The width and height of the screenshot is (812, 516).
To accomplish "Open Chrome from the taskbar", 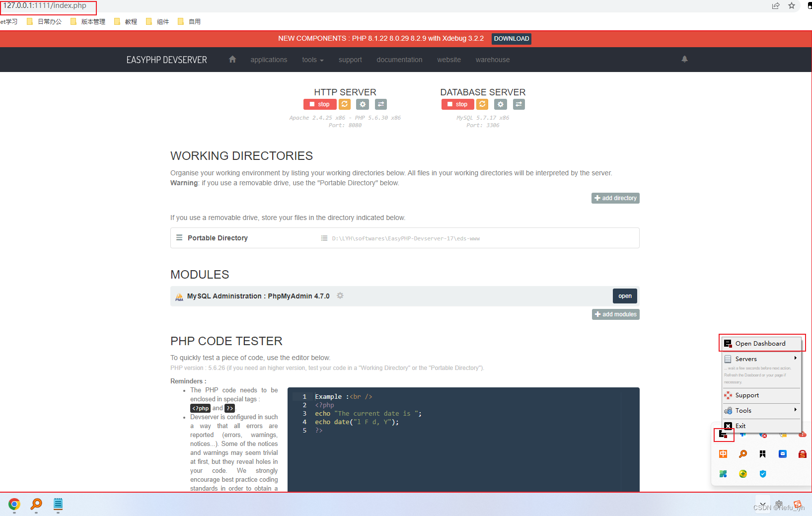I will pyautogui.click(x=14, y=505).
